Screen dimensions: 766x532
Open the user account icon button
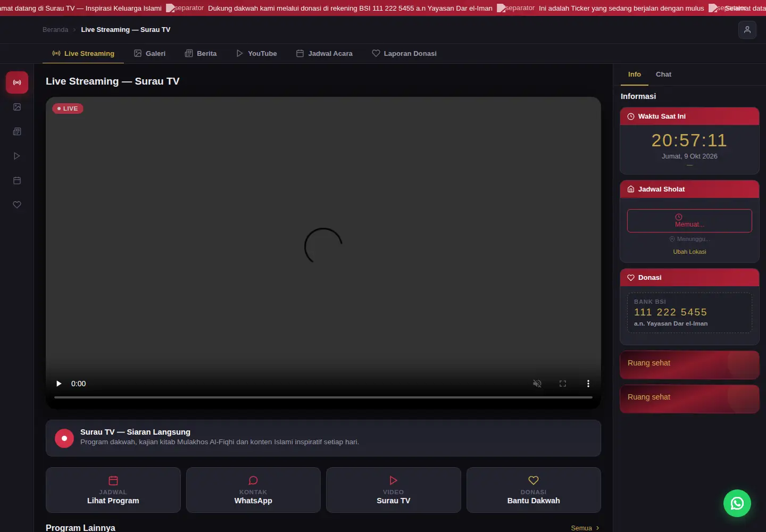tap(747, 30)
